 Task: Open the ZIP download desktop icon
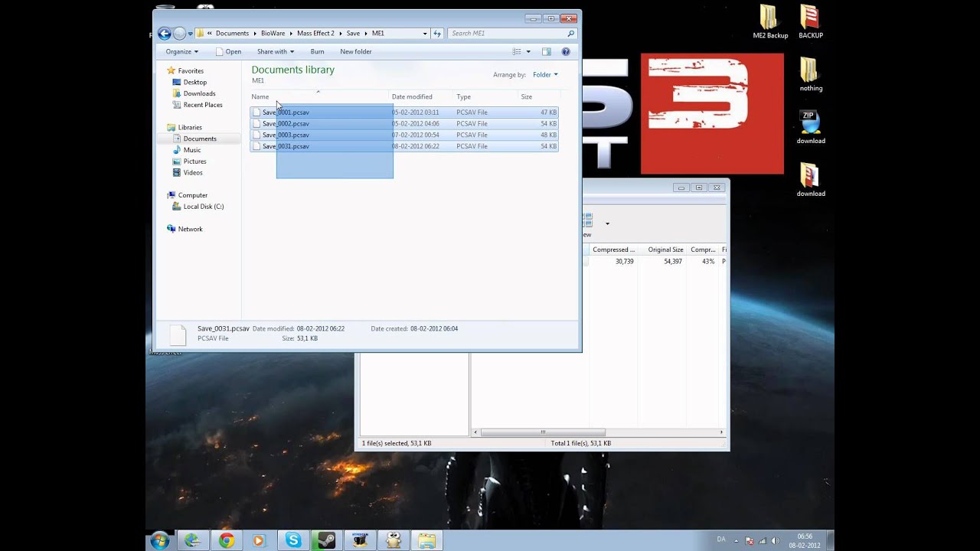click(810, 127)
